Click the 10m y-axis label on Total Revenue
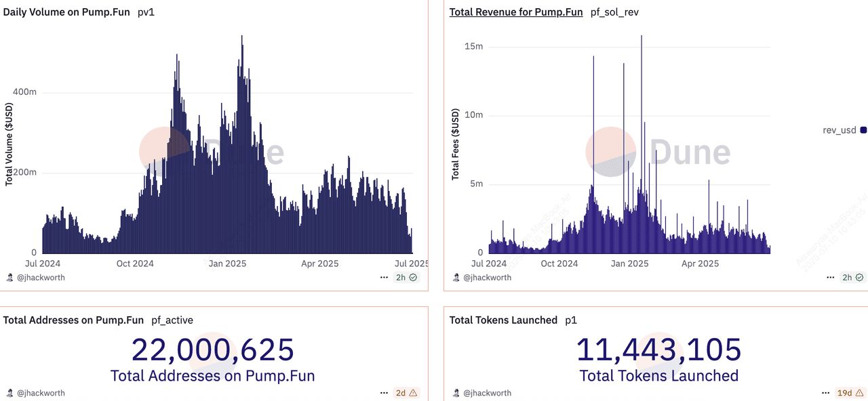This screenshot has height=401, width=868. 473,114
